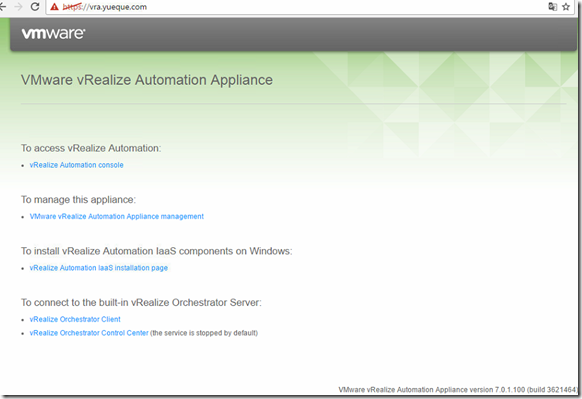582x399 pixels.
Task: Click the browser back arrow
Action: coord(3,7)
